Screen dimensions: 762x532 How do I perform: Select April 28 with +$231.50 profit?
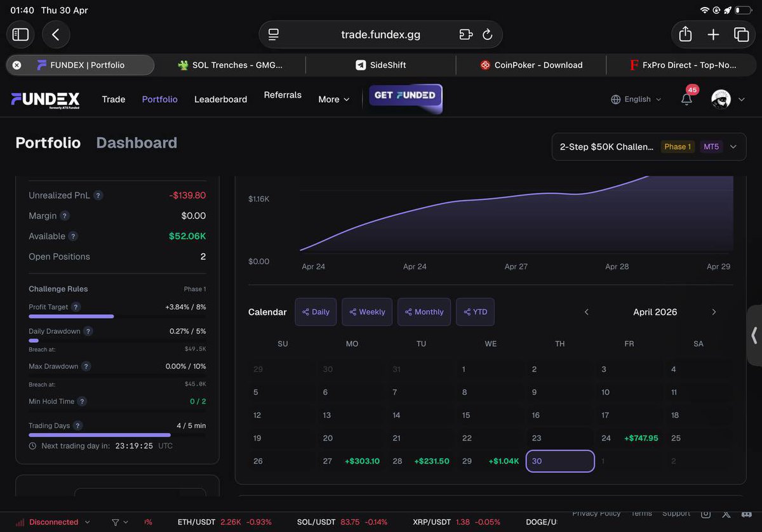421,461
